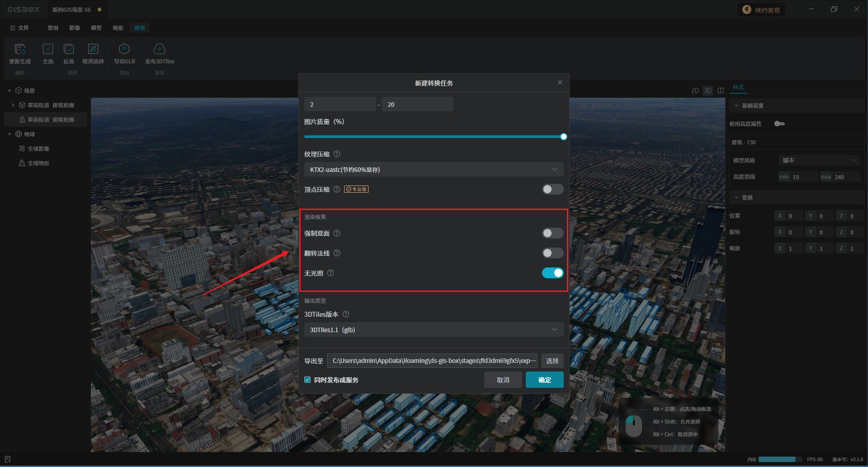Click the 图片质量 slider handle

[564, 137]
